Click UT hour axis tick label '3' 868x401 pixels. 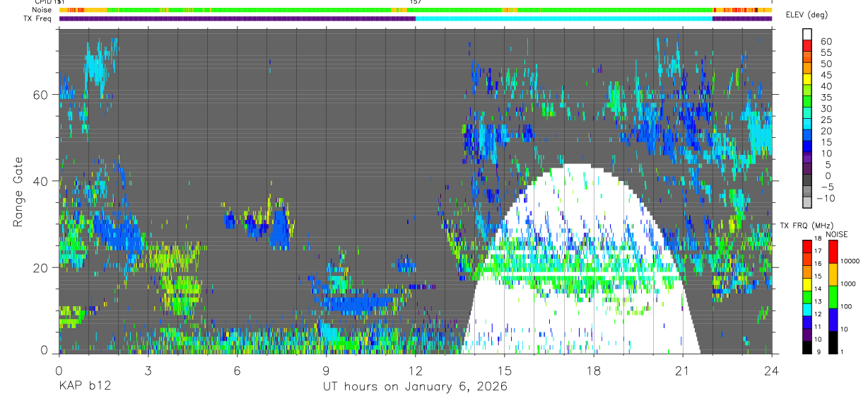[148, 370]
